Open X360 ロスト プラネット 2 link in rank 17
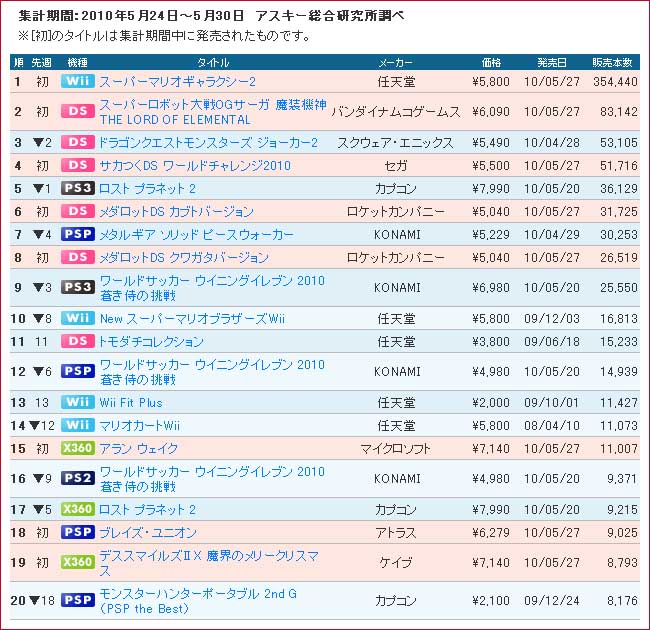The image size is (650, 630). pyautogui.click(x=147, y=509)
